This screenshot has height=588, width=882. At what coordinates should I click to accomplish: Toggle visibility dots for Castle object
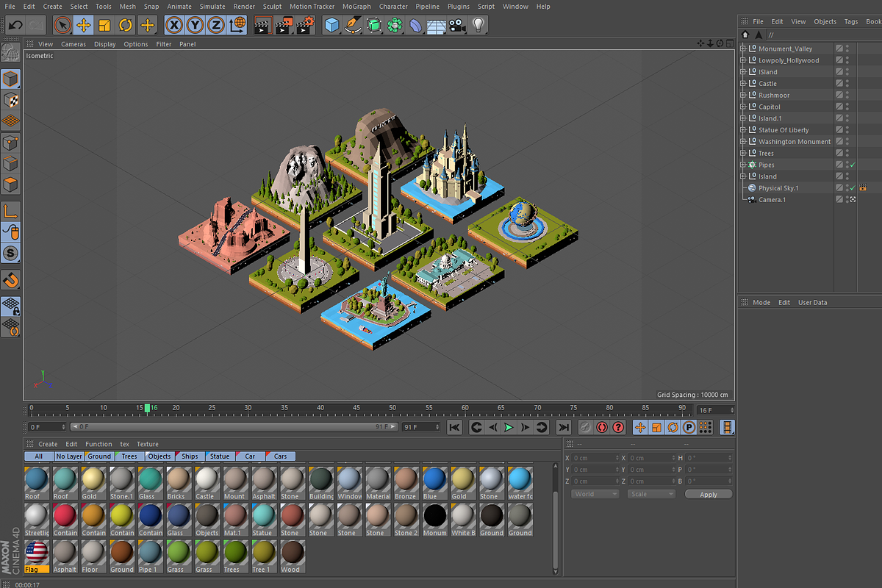pyautogui.click(x=847, y=84)
